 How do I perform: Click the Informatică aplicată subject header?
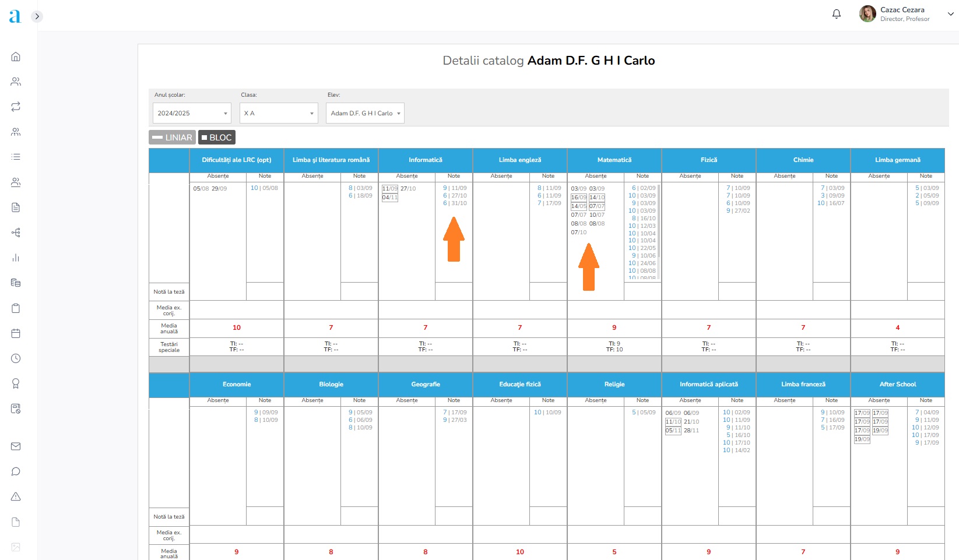pos(708,385)
